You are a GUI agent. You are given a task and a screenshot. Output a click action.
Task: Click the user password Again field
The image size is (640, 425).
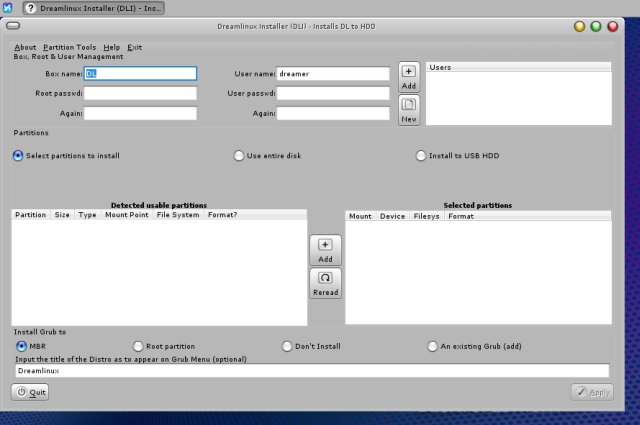[x=333, y=113]
